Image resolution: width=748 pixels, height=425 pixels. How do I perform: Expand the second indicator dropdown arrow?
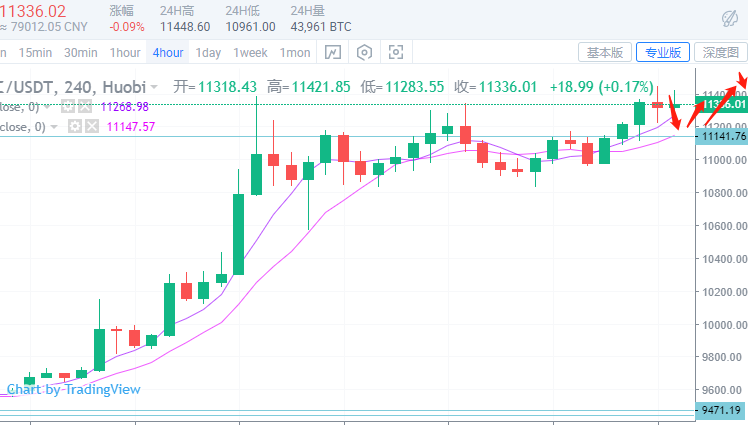point(54,126)
